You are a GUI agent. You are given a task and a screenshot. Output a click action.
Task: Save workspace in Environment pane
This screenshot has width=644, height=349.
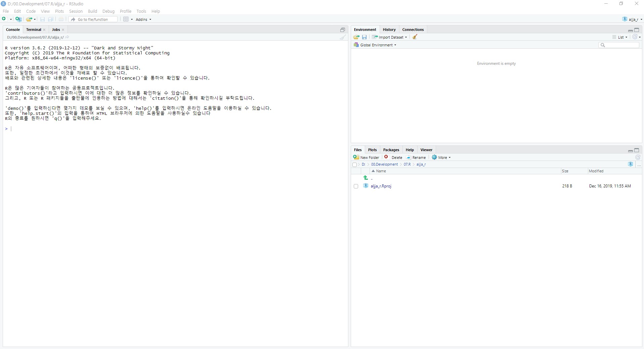click(x=364, y=37)
